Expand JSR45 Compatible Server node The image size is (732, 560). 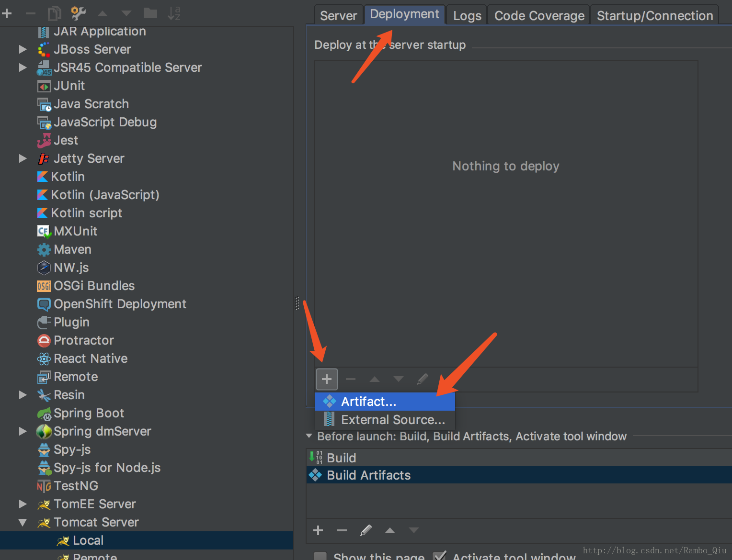click(23, 67)
